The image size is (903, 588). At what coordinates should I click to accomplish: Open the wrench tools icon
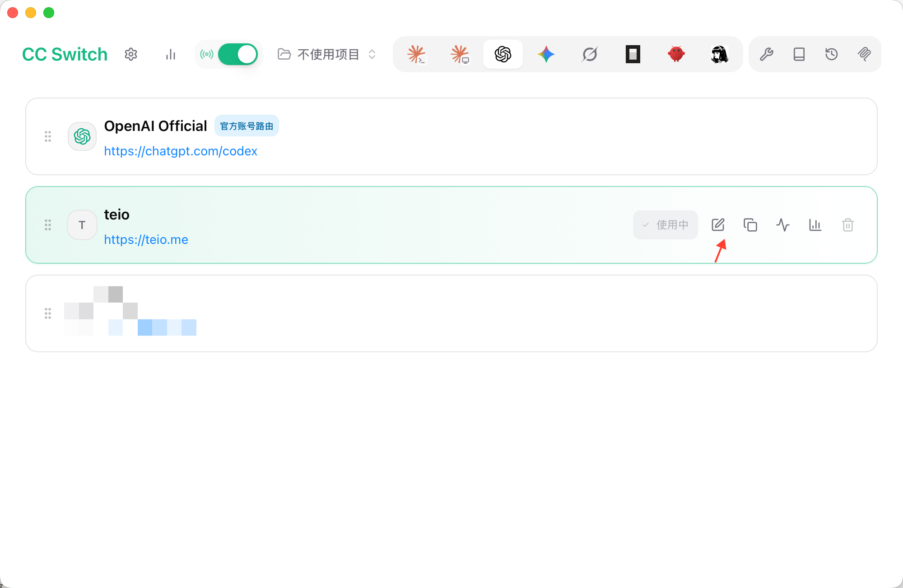[767, 54]
